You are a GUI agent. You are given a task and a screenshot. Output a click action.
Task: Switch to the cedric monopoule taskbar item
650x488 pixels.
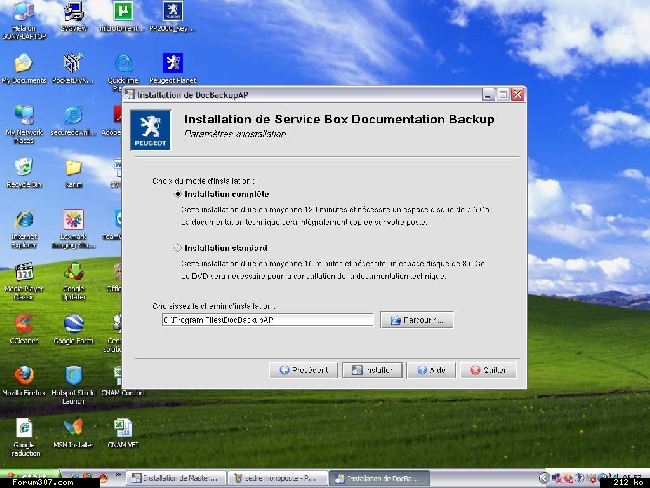coord(278,478)
